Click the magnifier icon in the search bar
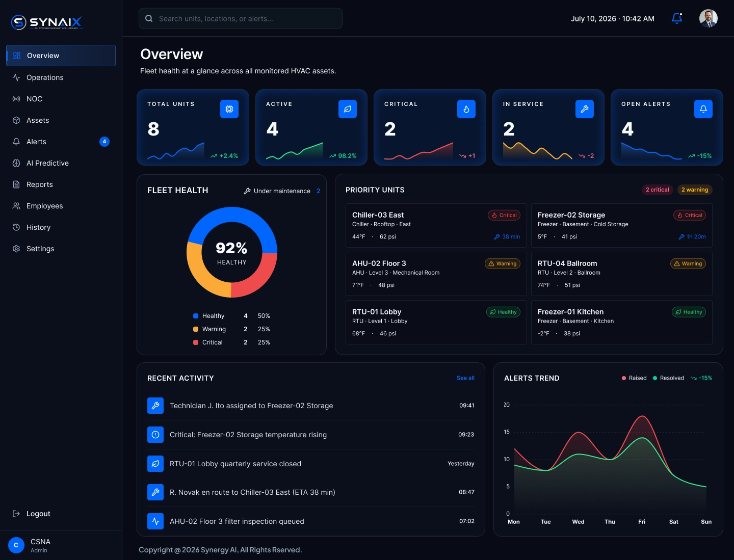Viewport: 734px width, 560px height. [x=149, y=18]
